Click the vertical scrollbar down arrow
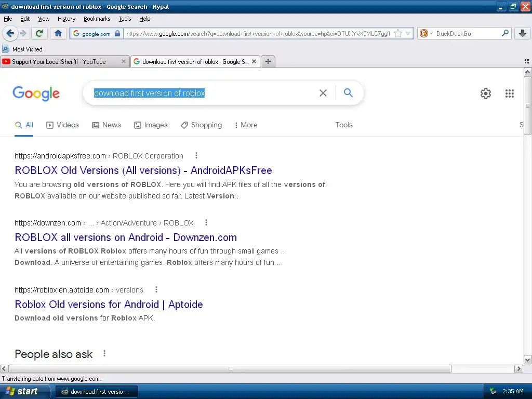 527,360
